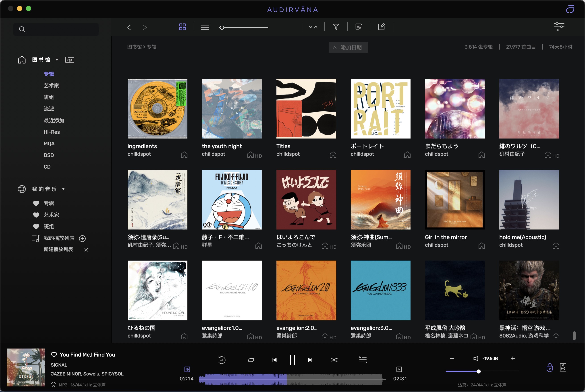
Task: Toggle repeat mode
Action: point(251,360)
